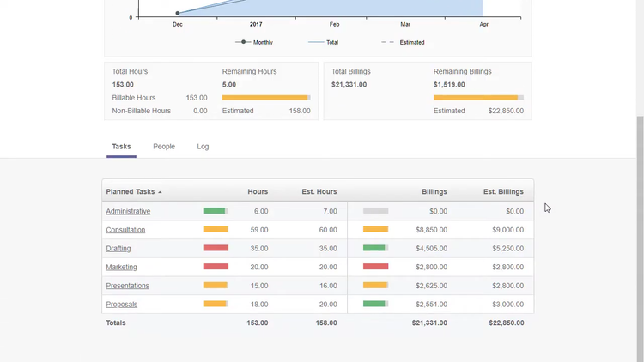The height and width of the screenshot is (362, 644).
Task: Select the Totals billings value $21,331.00
Action: coord(429,323)
